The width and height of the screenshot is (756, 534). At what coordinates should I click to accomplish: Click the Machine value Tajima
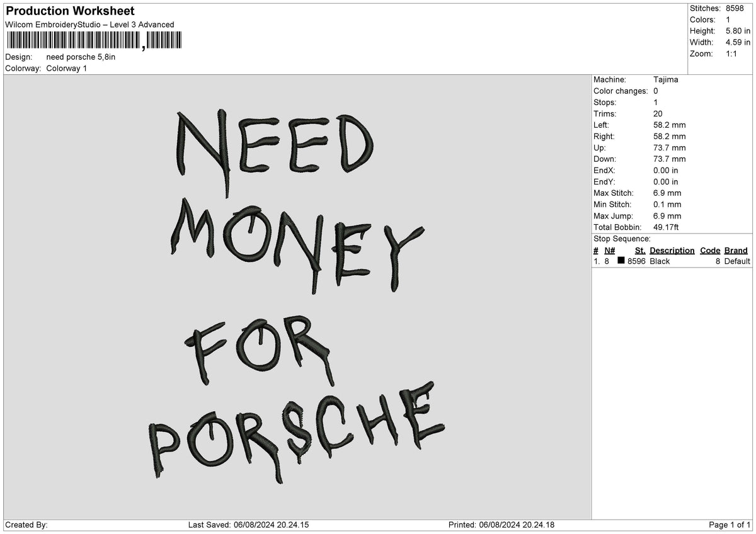tap(666, 80)
